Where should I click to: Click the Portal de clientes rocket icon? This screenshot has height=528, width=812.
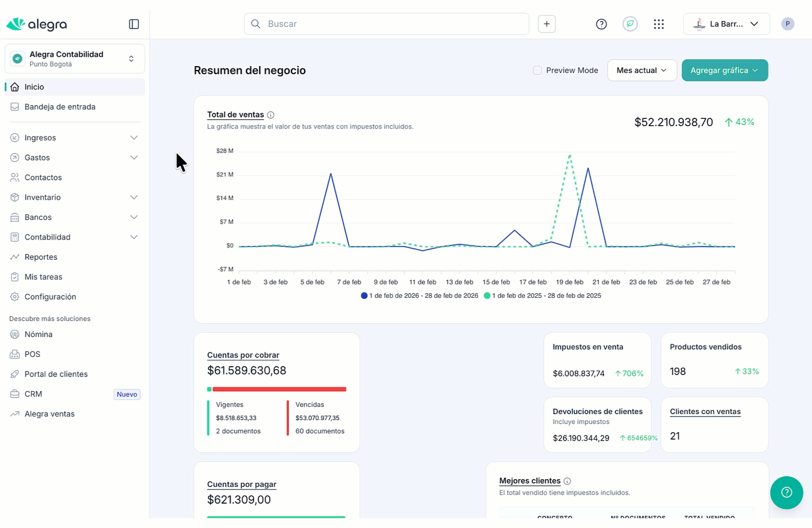15,374
